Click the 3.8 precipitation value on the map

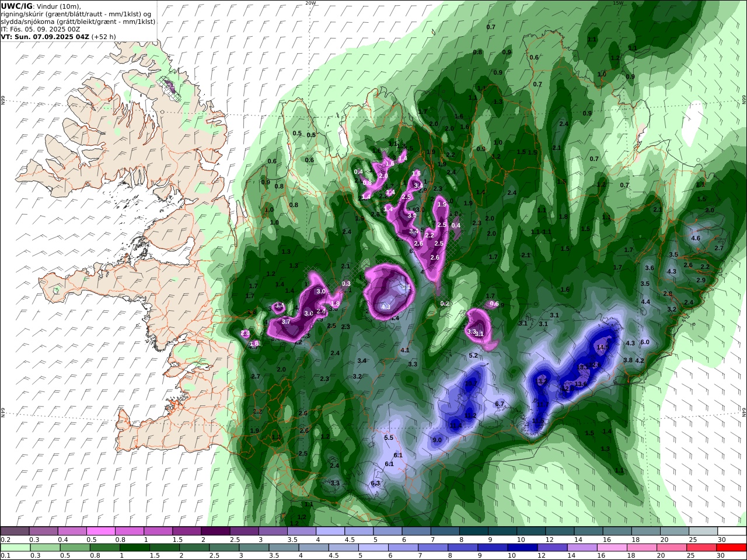pos(628,360)
